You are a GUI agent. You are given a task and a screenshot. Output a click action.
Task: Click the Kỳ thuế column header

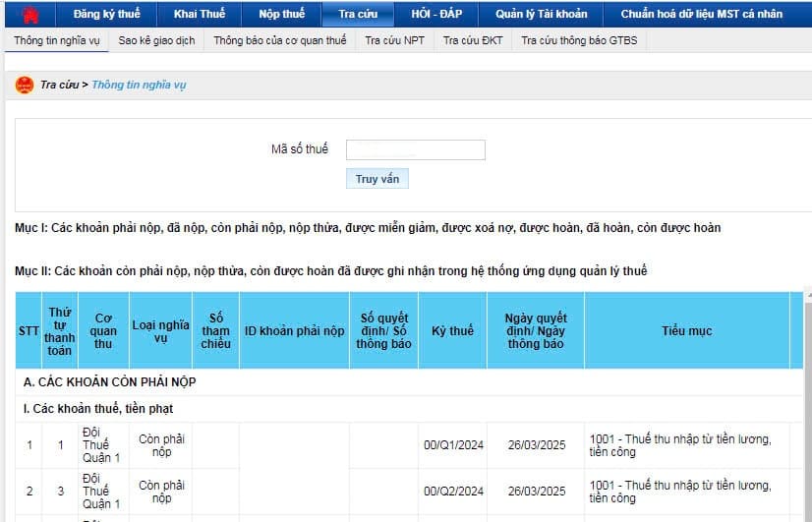(452, 331)
